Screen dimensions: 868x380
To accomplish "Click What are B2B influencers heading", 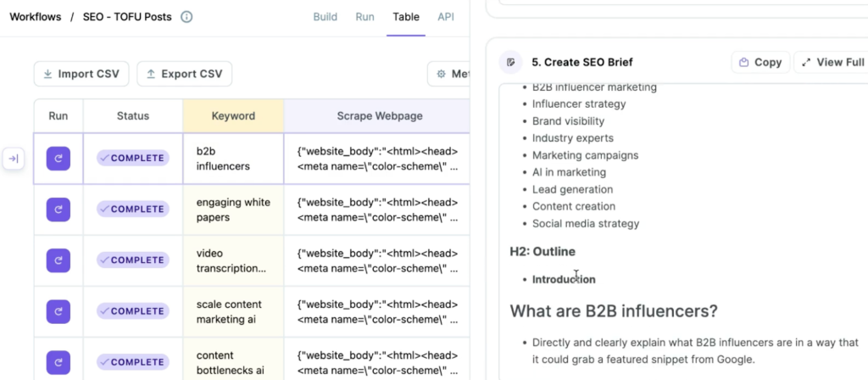I will pos(614,310).
